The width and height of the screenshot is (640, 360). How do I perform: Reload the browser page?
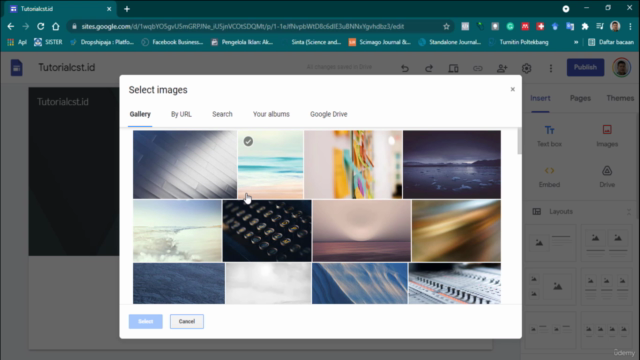point(40,27)
